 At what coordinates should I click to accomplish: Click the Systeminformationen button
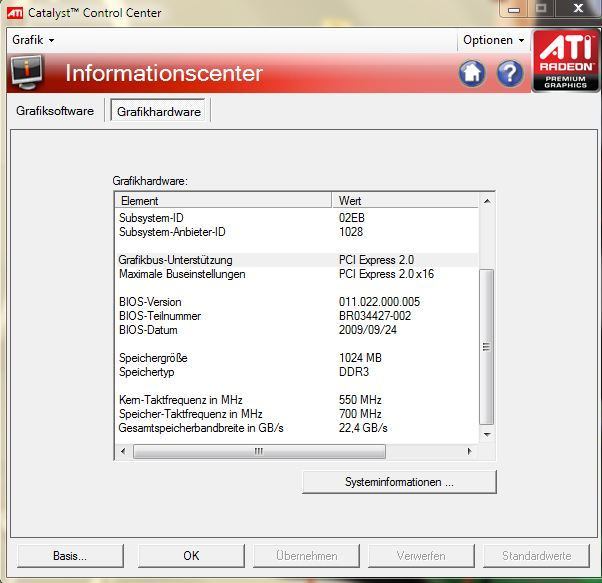pyautogui.click(x=399, y=482)
